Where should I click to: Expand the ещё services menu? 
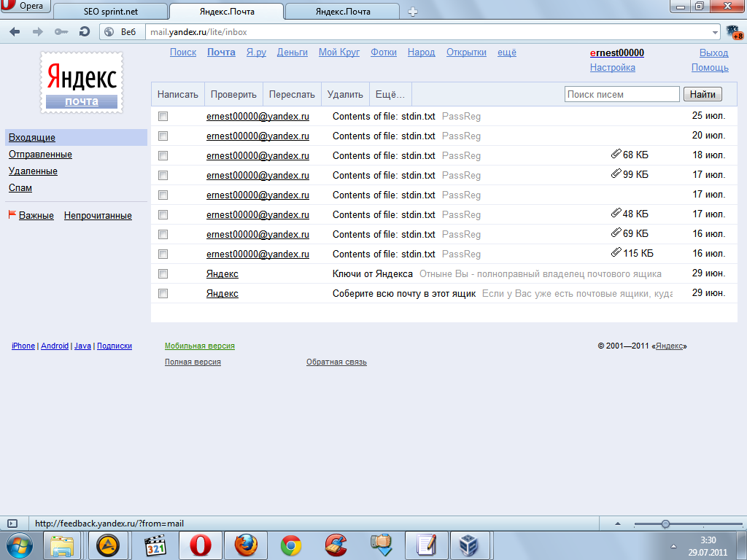(507, 52)
